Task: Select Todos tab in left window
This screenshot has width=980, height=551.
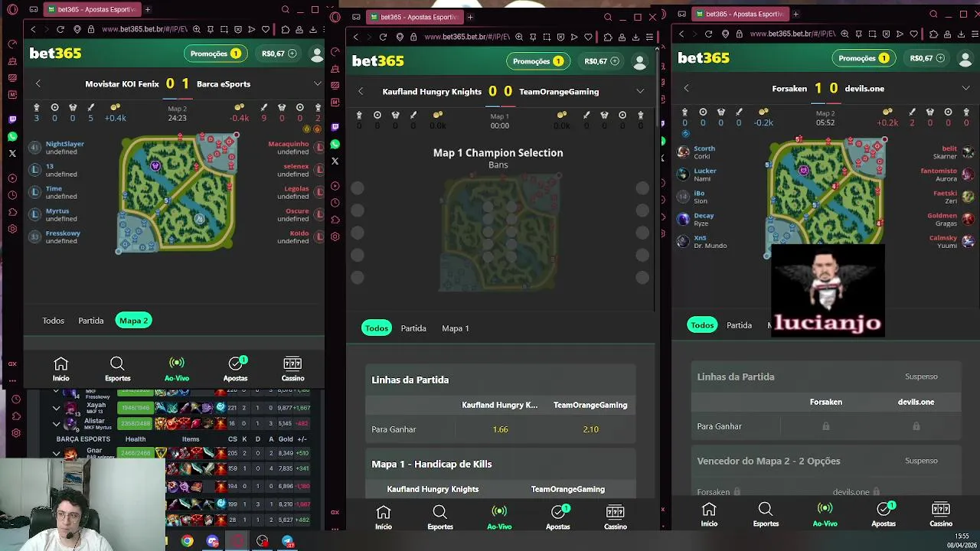Action: pos(53,321)
